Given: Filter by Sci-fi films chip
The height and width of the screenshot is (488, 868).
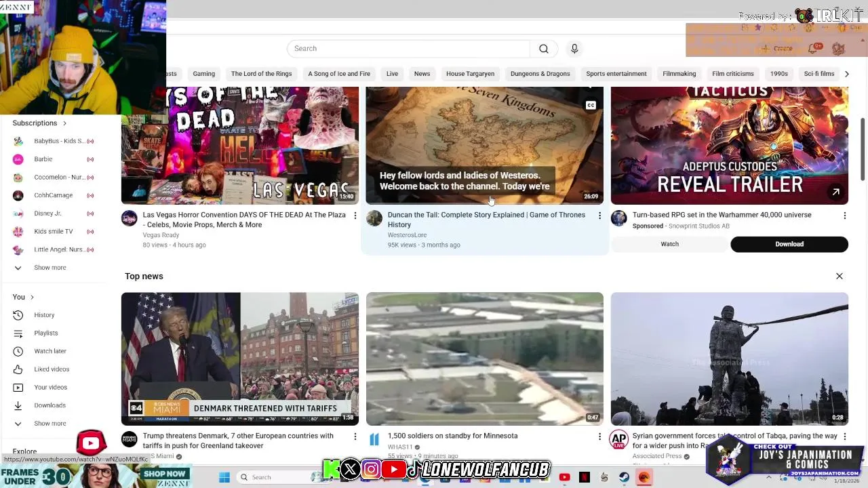Looking at the screenshot, I should pos(818,74).
